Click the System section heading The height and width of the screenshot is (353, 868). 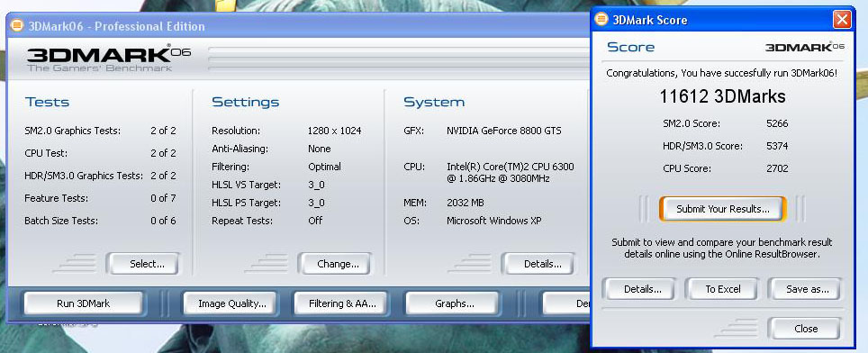click(x=434, y=102)
